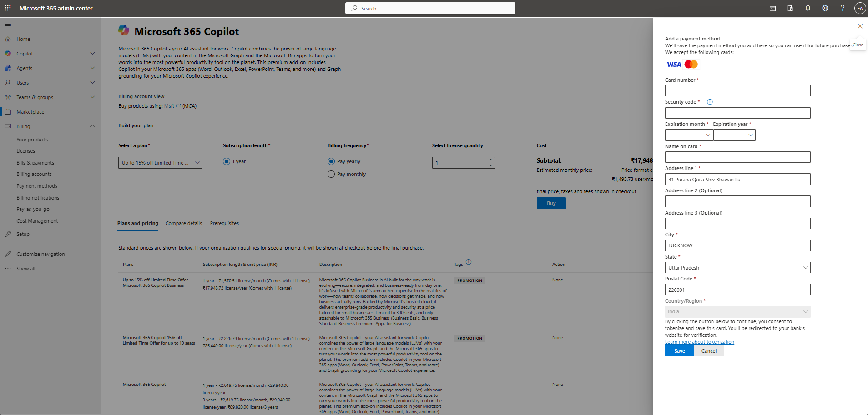
Task: Open the settings gear icon
Action: pyautogui.click(x=825, y=8)
